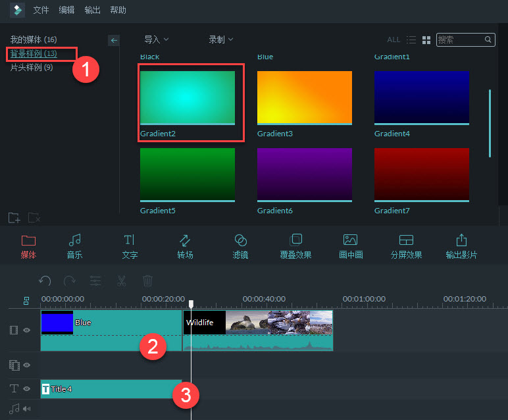
Task: Click the scissors split tool
Action: tap(122, 281)
